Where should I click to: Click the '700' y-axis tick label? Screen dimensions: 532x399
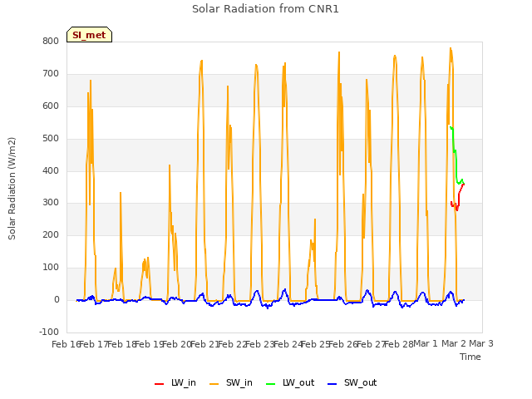click(x=51, y=74)
